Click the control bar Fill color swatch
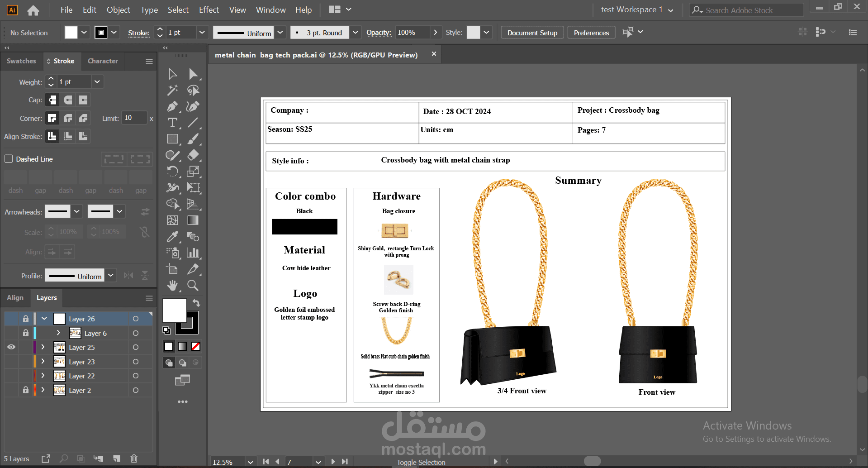Screen dimensions: 868x468 point(71,33)
